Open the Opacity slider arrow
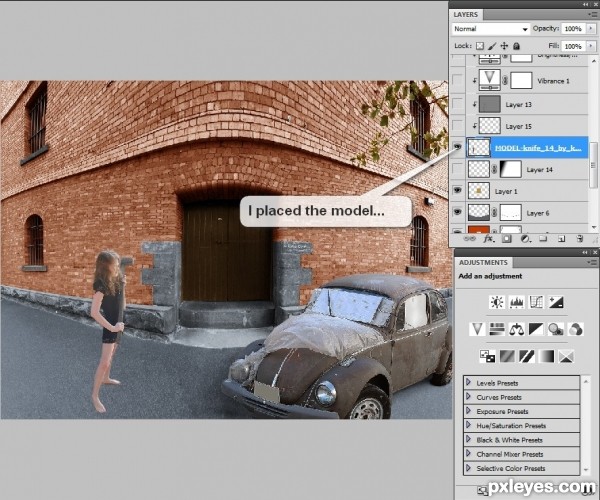This screenshot has width=600, height=500. (x=591, y=28)
